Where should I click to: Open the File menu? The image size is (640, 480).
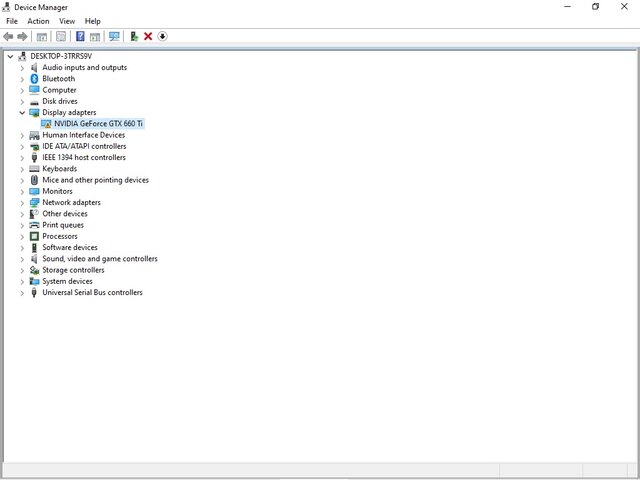tap(12, 21)
